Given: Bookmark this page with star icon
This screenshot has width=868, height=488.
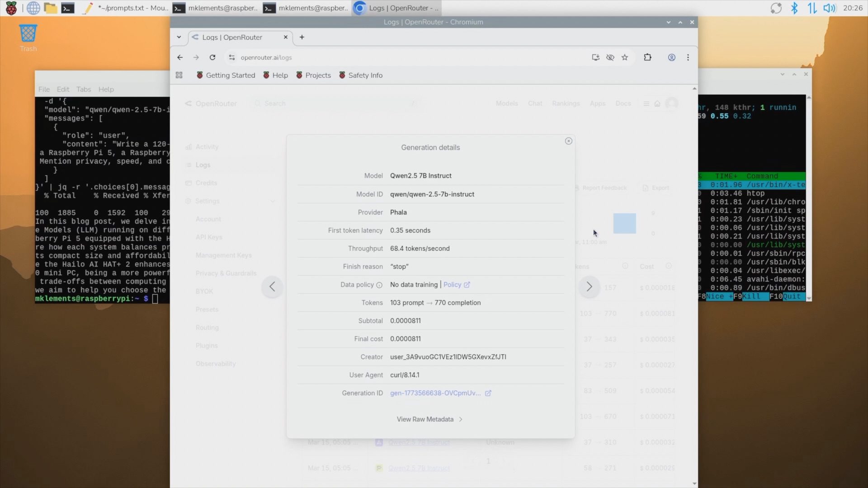Looking at the screenshot, I should [x=625, y=57].
